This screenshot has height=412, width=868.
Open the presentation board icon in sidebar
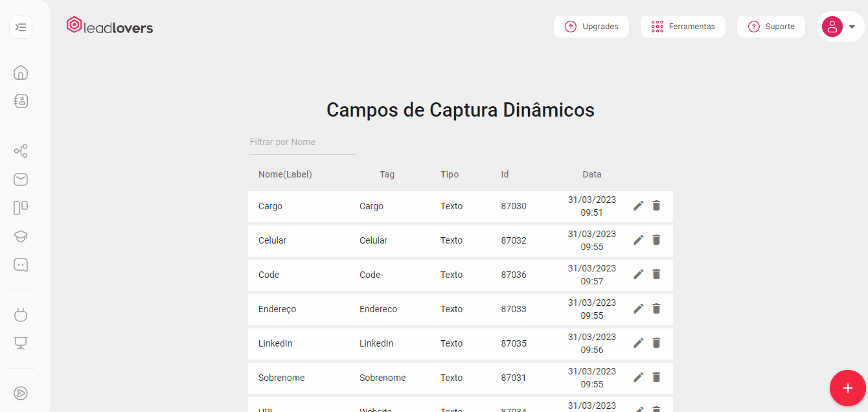21,343
